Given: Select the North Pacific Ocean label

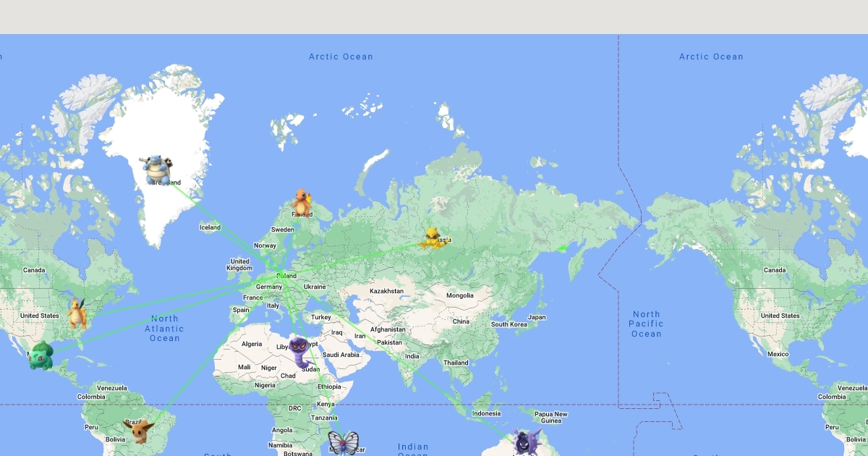Looking at the screenshot, I should tap(646, 324).
